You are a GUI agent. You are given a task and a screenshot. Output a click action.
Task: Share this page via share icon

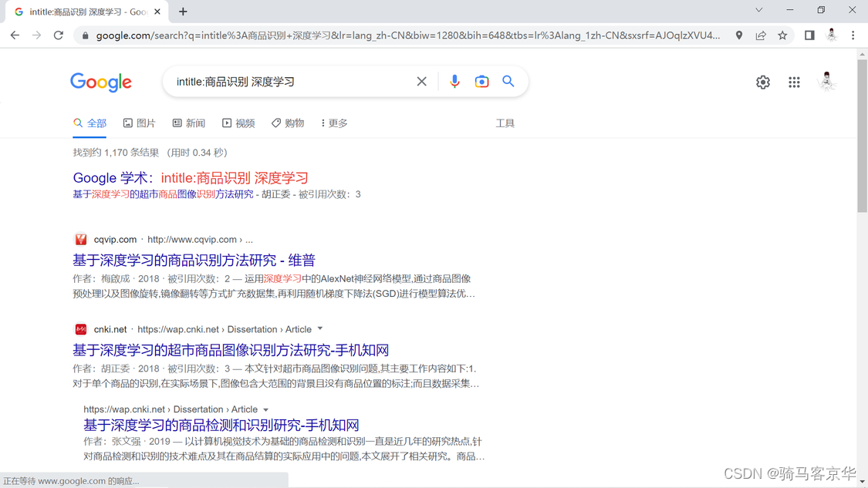tap(761, 35)
